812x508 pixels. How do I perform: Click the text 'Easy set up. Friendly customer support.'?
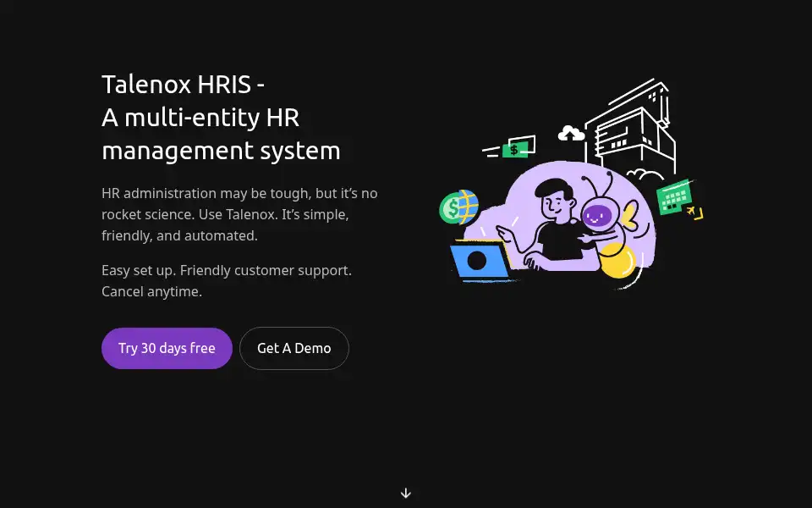[227, 271]
